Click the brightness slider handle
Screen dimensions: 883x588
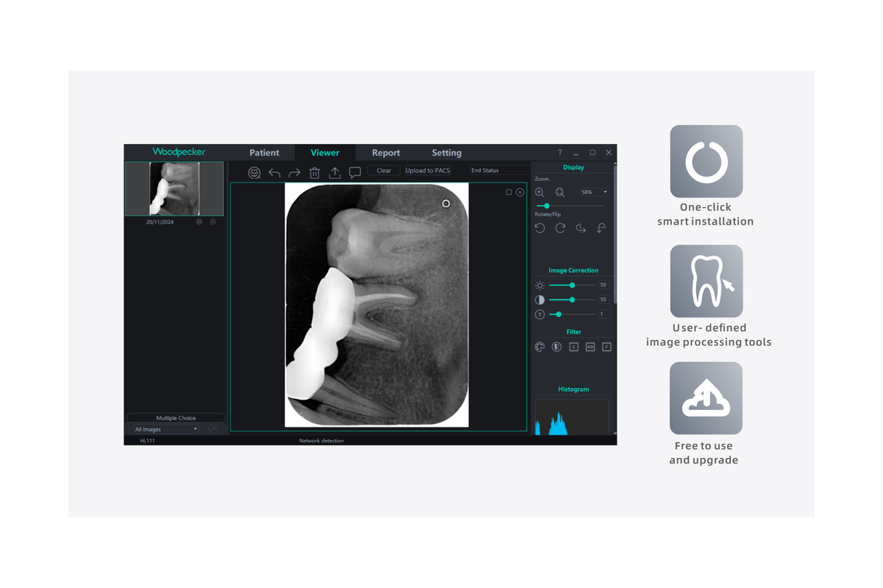coord(572,286)
